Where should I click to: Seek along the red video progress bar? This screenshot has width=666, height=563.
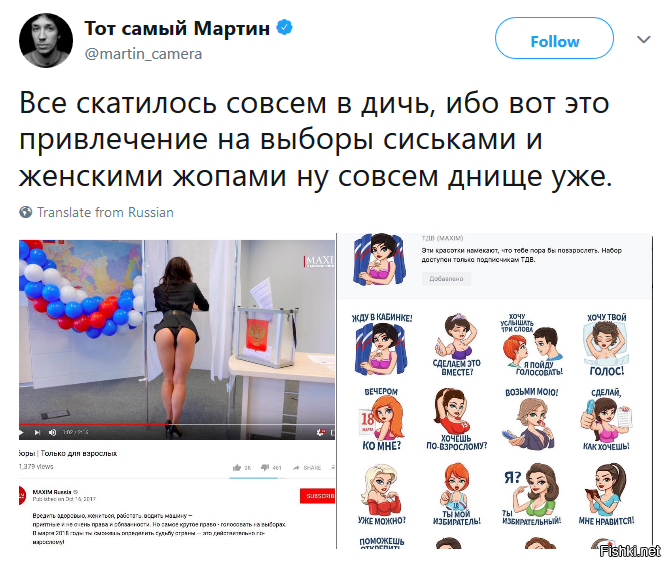point(177,424)
